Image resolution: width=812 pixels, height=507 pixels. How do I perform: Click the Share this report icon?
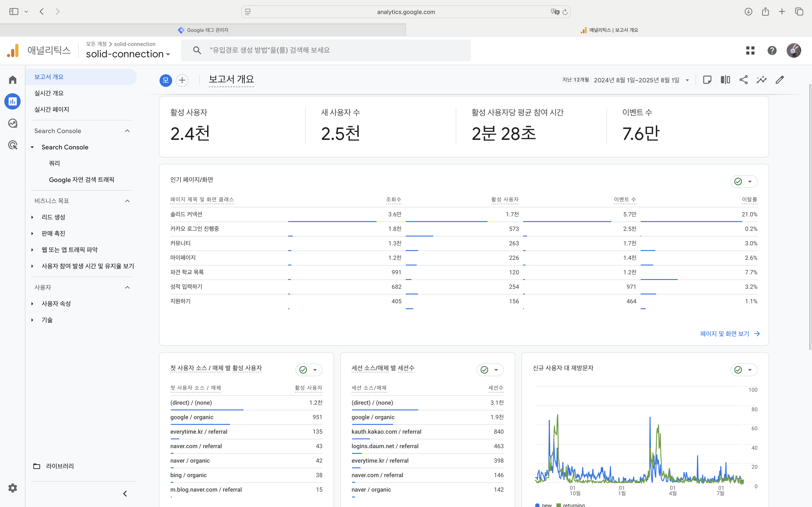(x=744, y=80)
